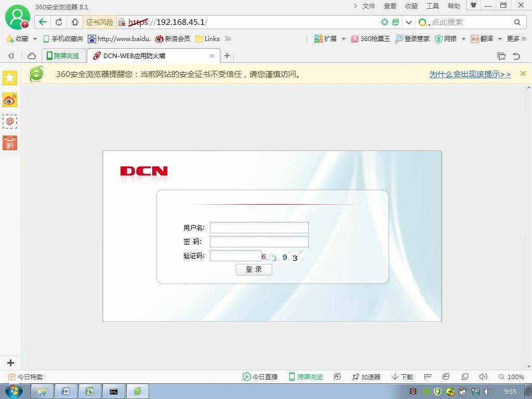Open the address bar history dropdown arrow
Screen dimensions: 532x399
click(x=409, y=22)
